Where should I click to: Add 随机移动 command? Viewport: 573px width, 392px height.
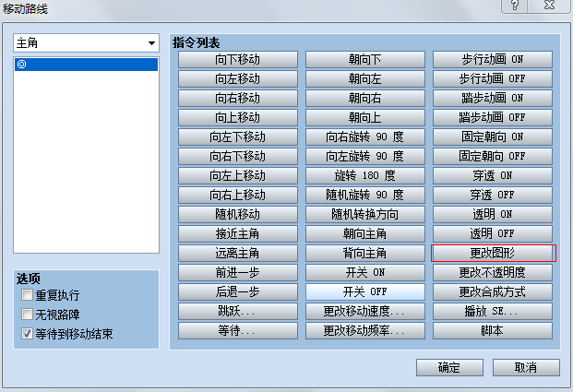coord(238,214)
